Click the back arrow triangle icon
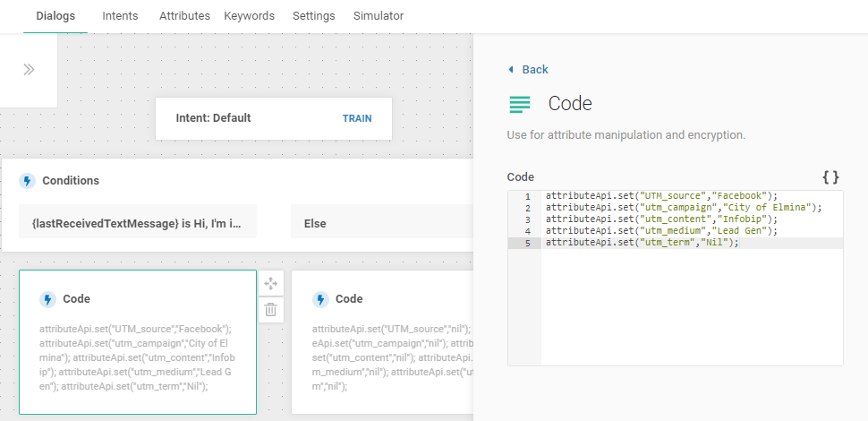 (511, 69)
